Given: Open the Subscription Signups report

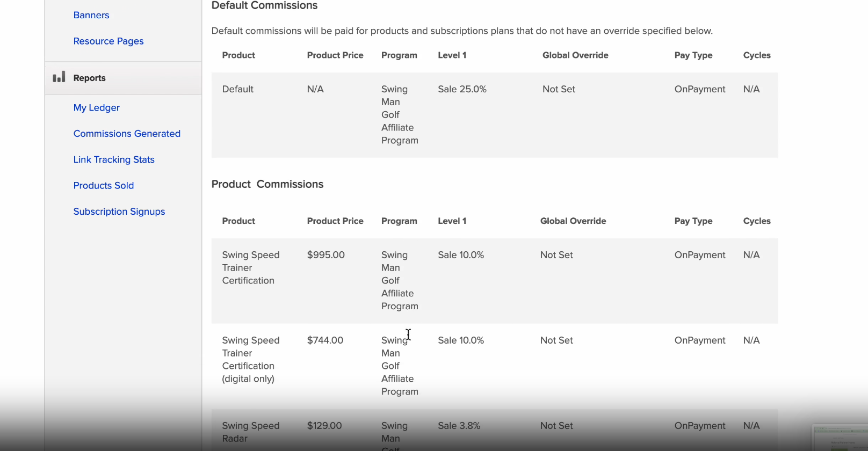Looking at the screenshot, I should [x=119, y=212].
